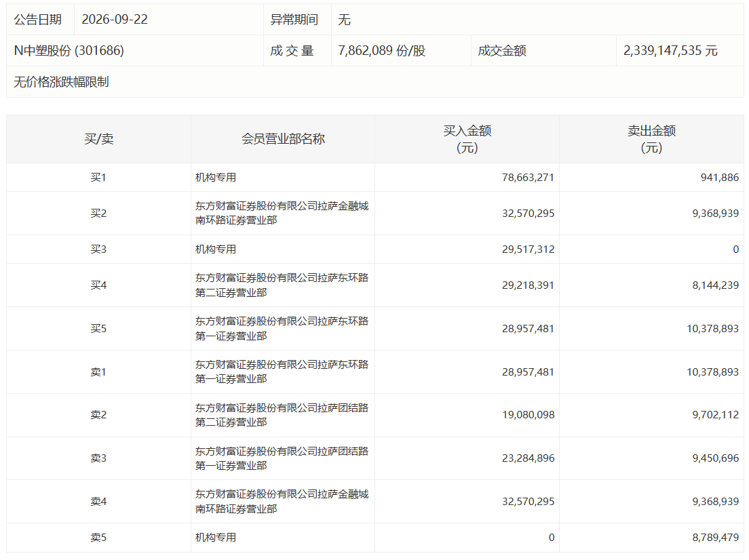Viewport: 749px width, 560px height.
Task: Select the turnover value 2,339,147,535 元
Action: [x=671, y=51]
